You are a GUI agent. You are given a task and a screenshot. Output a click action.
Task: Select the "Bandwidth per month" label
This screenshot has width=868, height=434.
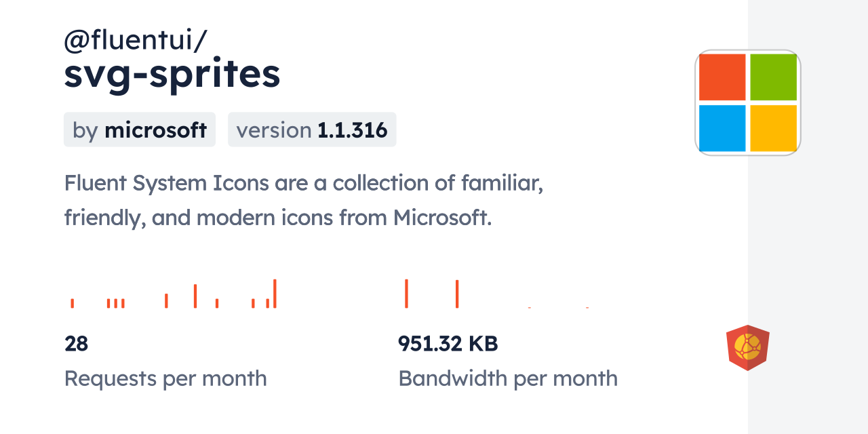pos(508,378)
